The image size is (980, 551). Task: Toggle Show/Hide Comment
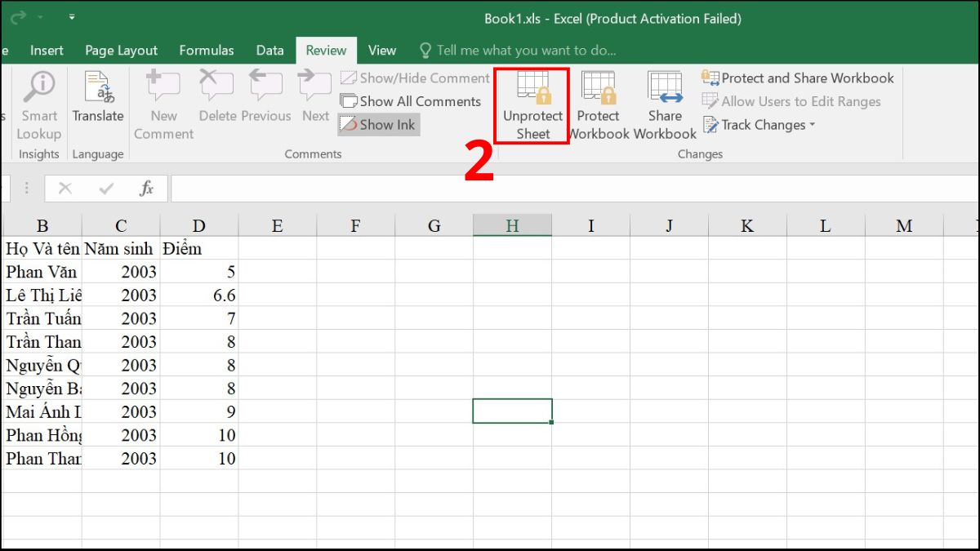click(414, 78)
